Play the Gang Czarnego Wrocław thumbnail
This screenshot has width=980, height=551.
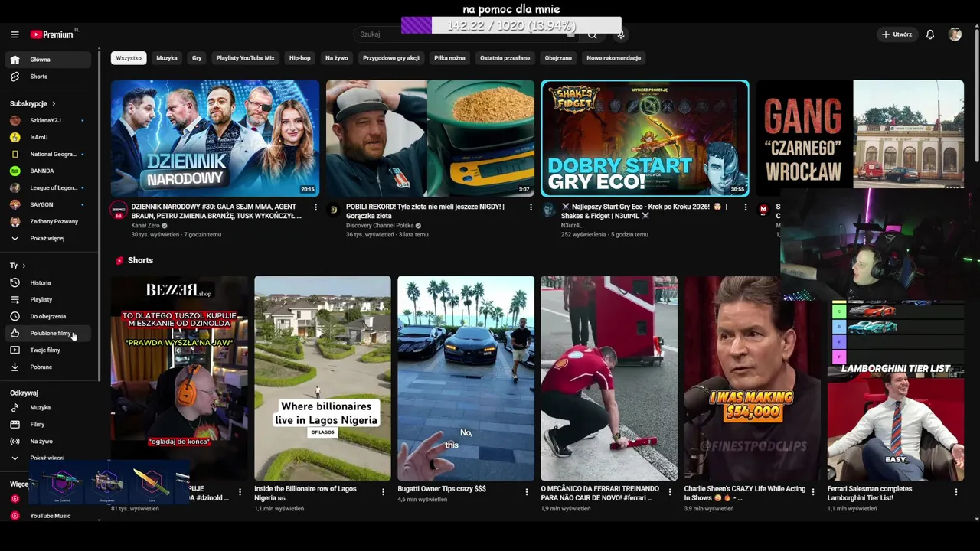(860, 134)
